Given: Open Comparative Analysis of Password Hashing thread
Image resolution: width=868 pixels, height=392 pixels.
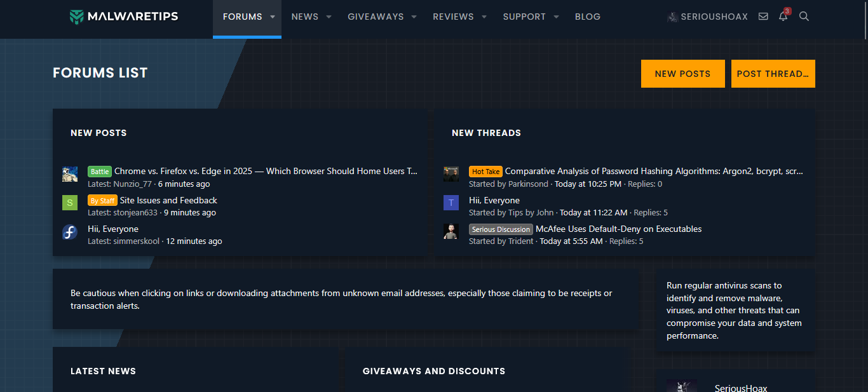Looking at the screenshot, I should pos(654,171).
